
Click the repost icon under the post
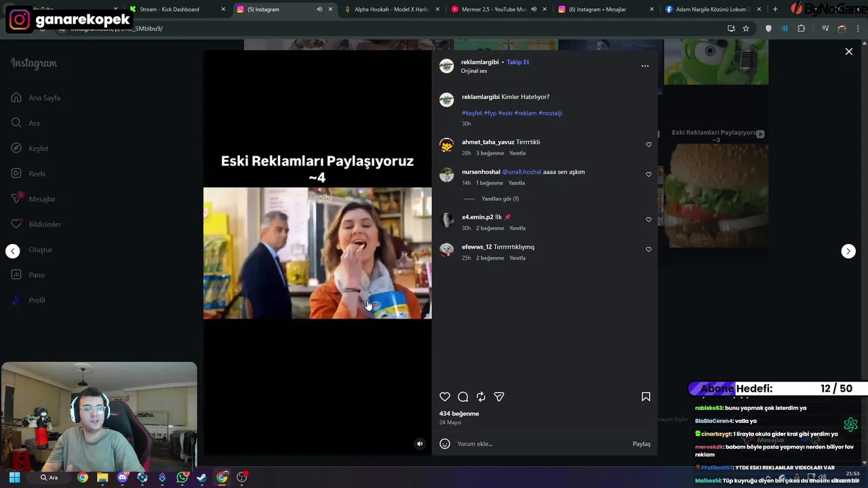(481, 396)
